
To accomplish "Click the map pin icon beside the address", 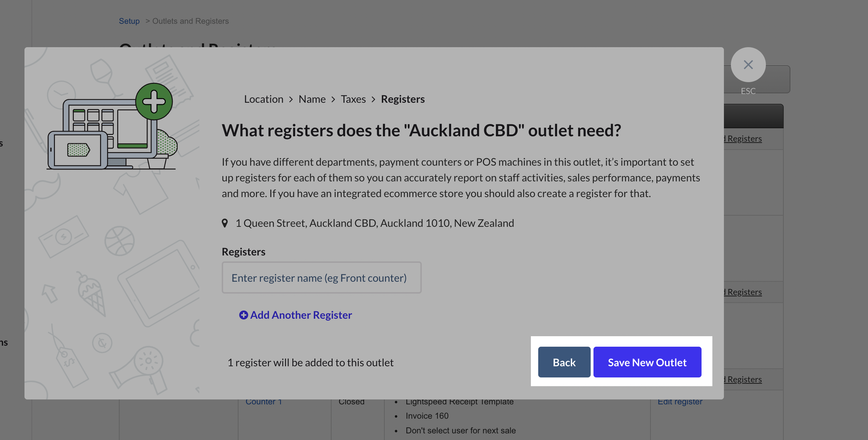I will 225,223.
